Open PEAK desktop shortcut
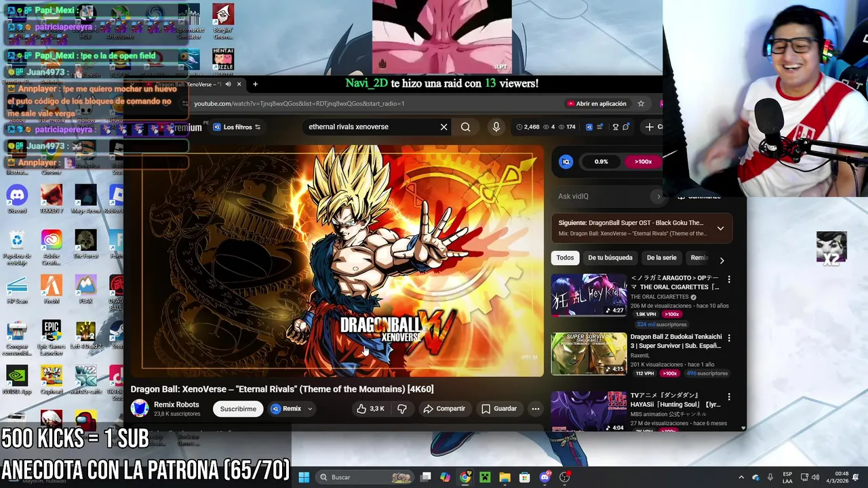868x488 pixels. (x=86, y=290)
